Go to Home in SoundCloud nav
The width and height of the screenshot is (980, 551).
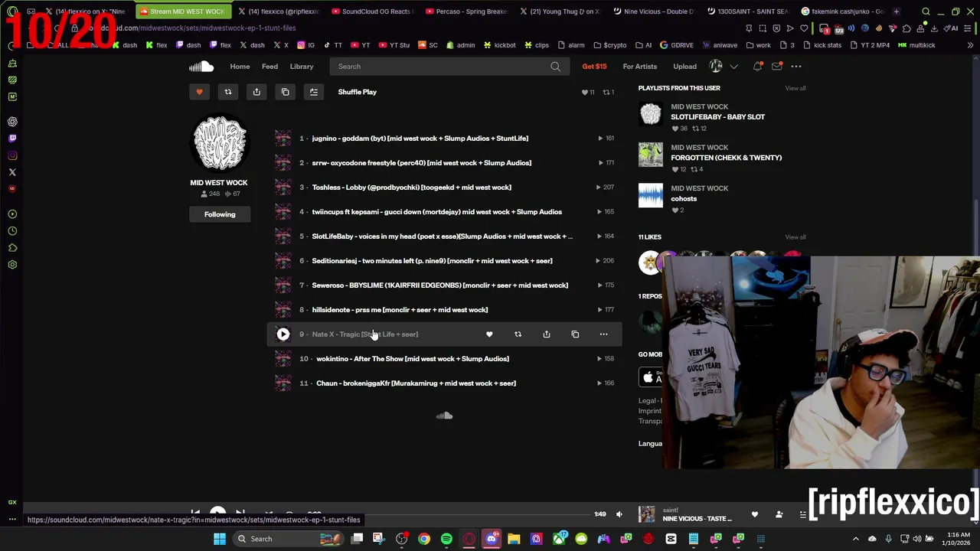coord(240,67)
